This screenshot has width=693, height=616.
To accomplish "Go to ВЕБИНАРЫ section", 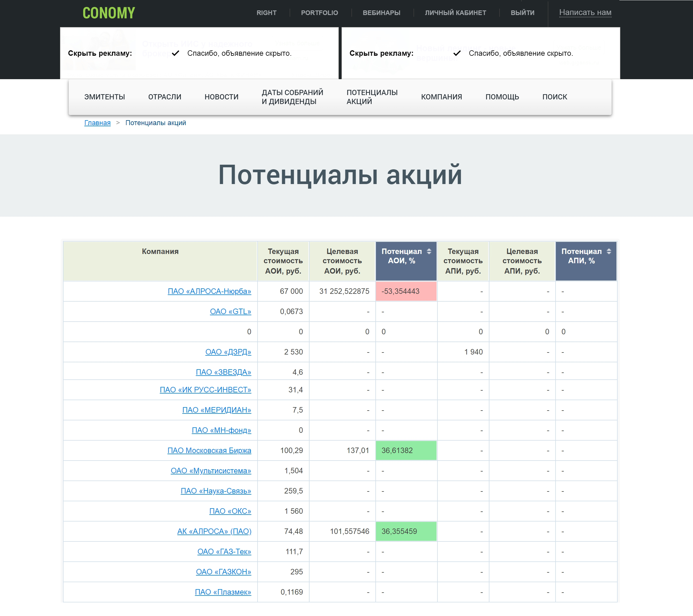I will 381,12.
